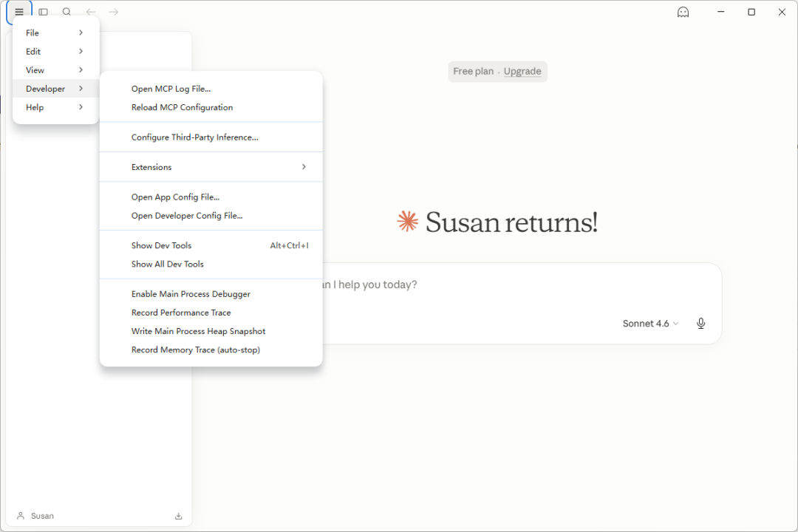Screen dimensions: 798x532
Task: Click the Susan account name
Action: pyautogui.click(x=42, y=516)
